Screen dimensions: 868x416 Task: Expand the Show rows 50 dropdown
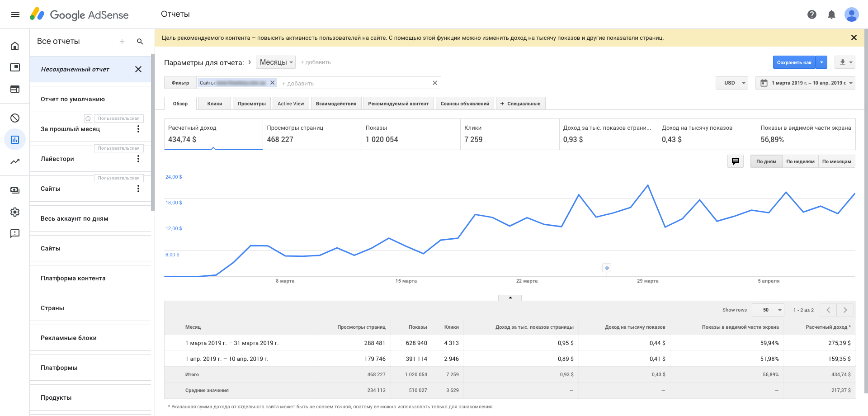(x=768, y=310)
